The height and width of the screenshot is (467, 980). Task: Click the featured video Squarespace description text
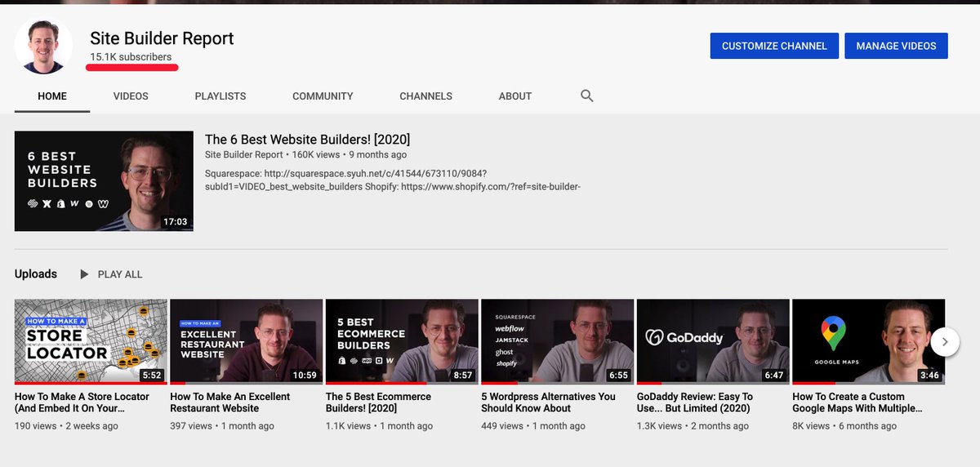(392, 180)
